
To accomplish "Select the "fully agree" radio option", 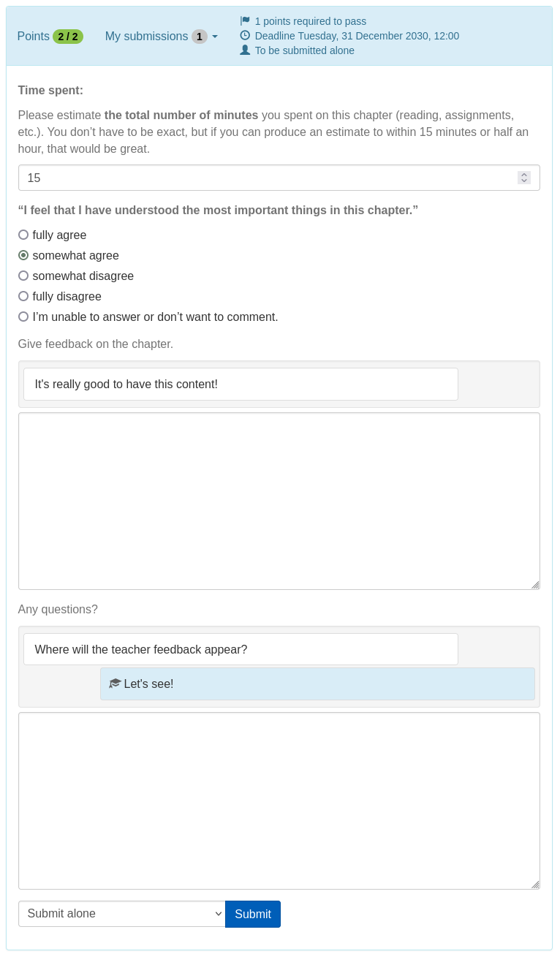I will coord(23,235).
